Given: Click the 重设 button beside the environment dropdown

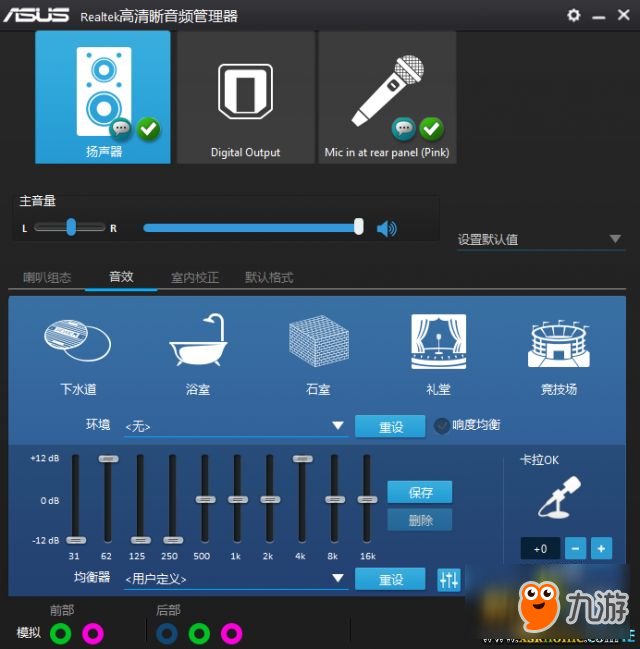Looking at the screenshot, I should click(x=390, y=426).
